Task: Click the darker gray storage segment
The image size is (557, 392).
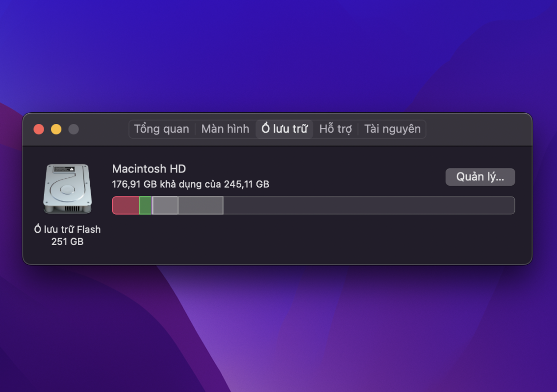Action: (201, 205)
